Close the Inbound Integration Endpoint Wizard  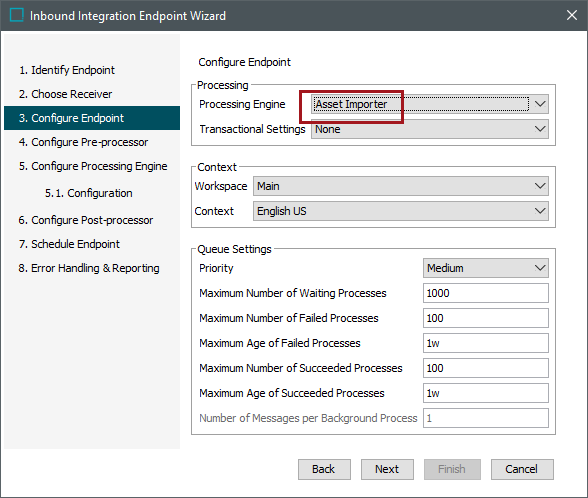[x=572, y=15]
